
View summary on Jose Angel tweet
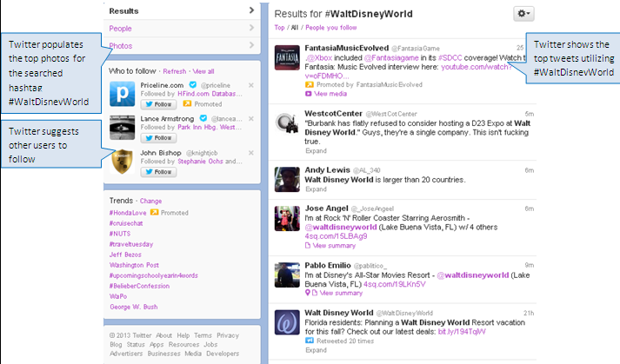pyautogui.click(x=334, y=246)
